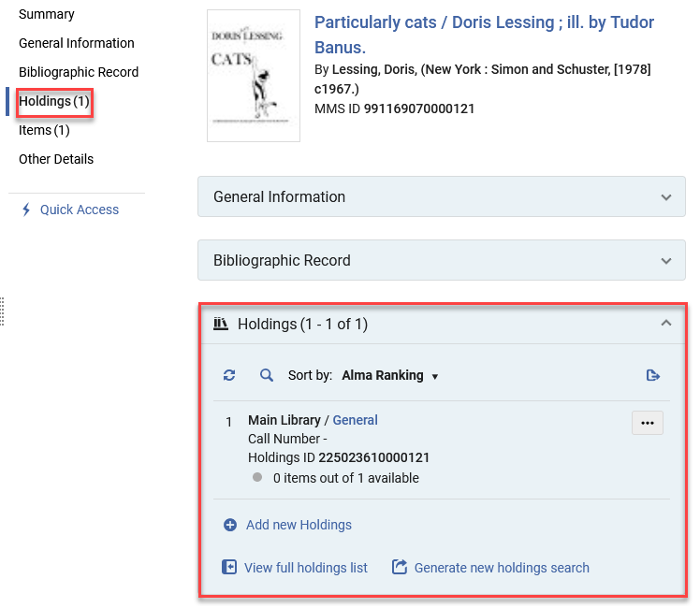Click the books icon in Holdings header
Viewport: 700px width, 608px height.
click(221, 324)
